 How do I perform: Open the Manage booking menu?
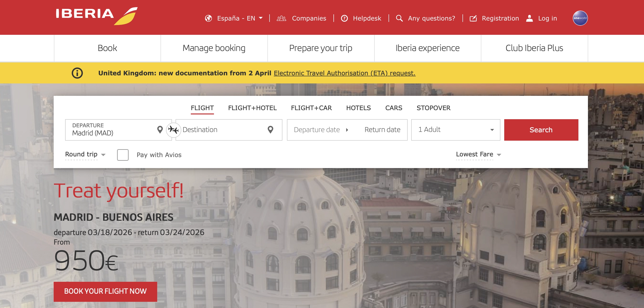click(214, 48)
